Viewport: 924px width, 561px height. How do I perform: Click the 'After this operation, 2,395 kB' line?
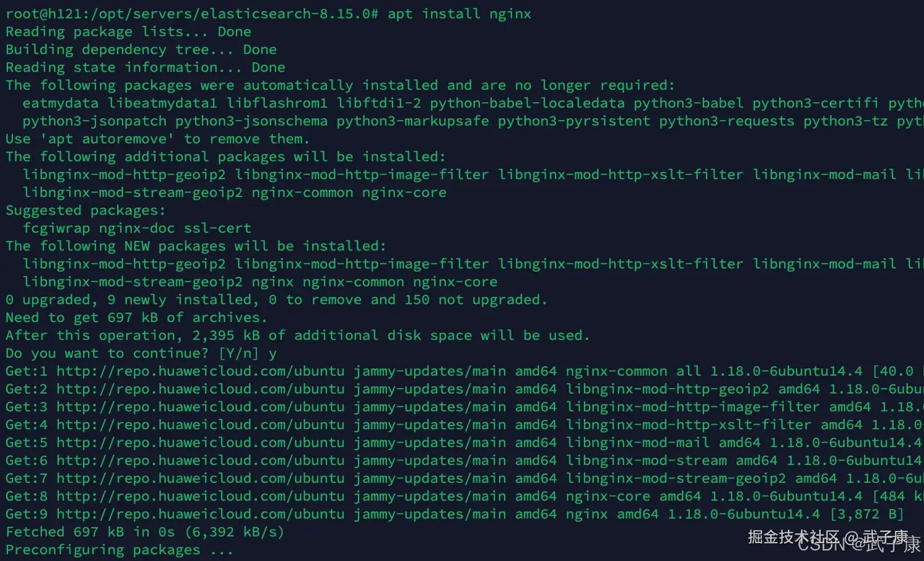(x=298, y=336)
